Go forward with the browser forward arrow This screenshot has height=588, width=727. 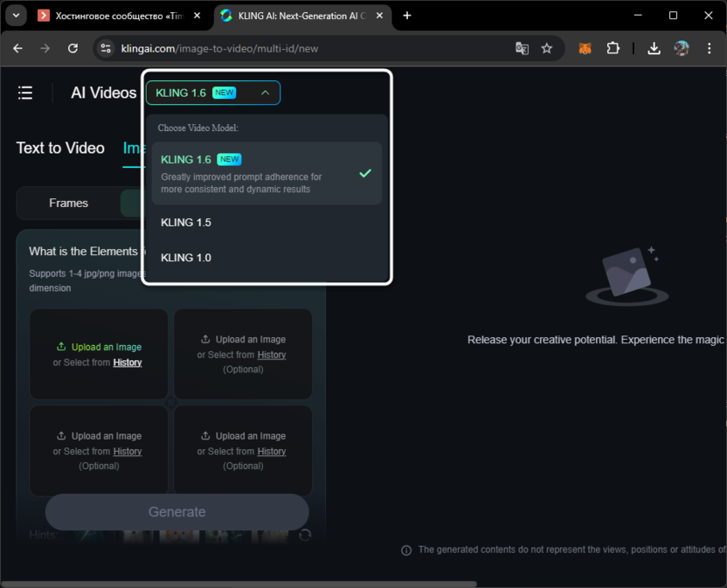45,48
